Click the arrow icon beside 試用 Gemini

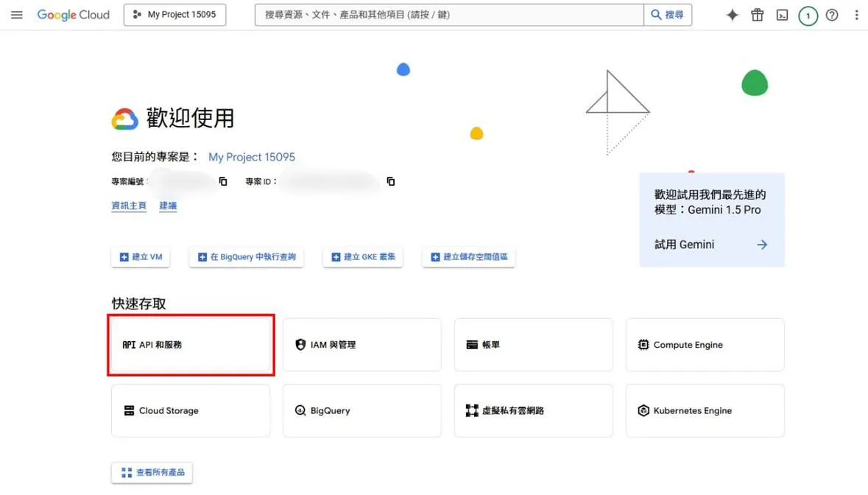[762, 245]
